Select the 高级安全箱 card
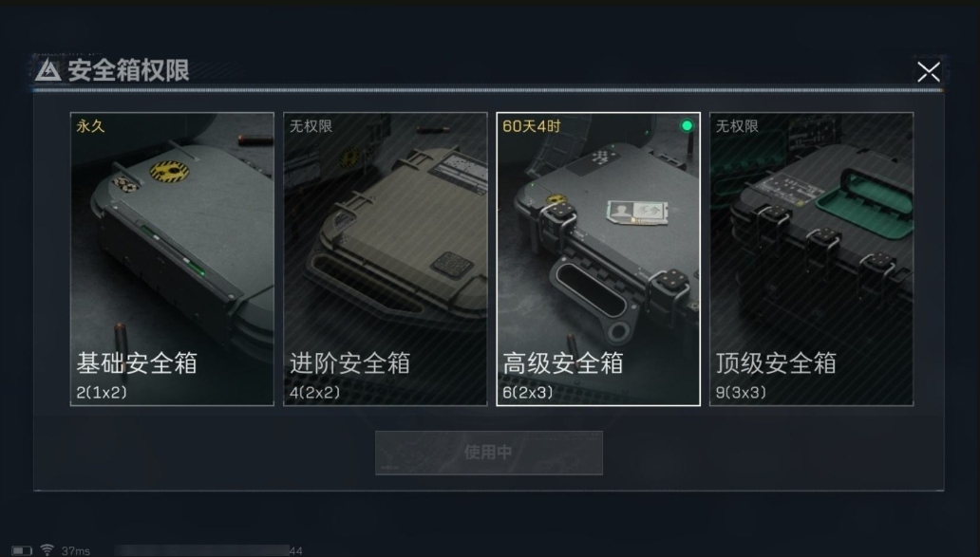This screenshot has height=557, width=980. point(598,259)
